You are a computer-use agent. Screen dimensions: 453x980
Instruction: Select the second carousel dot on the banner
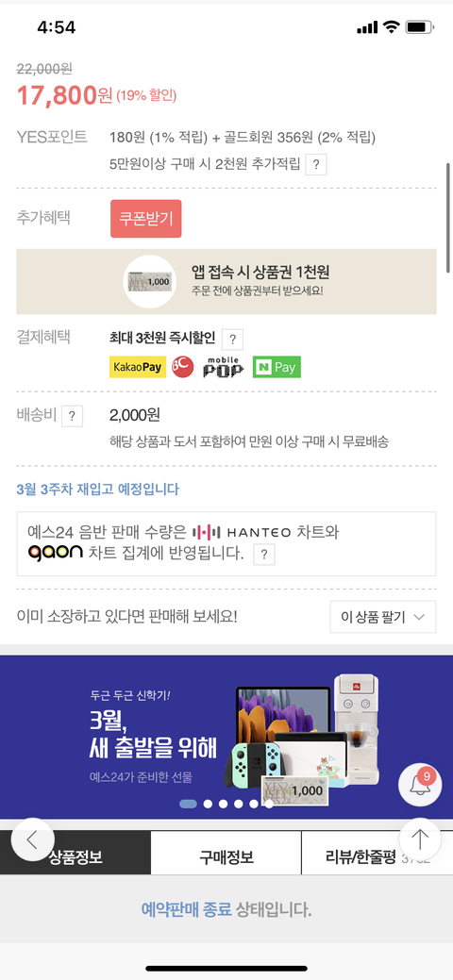pos(209,804)
